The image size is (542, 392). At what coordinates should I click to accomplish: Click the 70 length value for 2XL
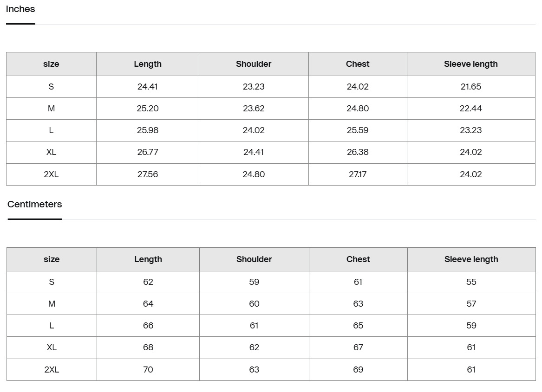click(x=148, y=370)
